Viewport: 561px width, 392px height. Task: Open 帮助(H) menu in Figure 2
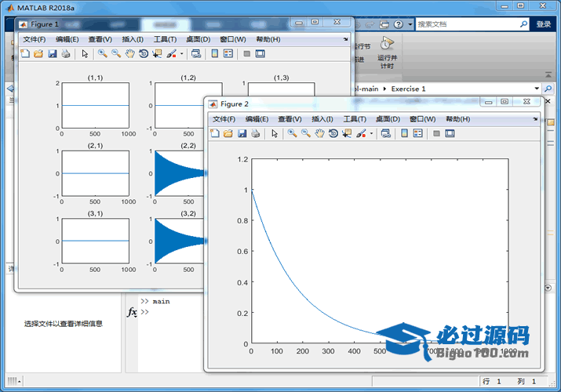pos(458,119)
